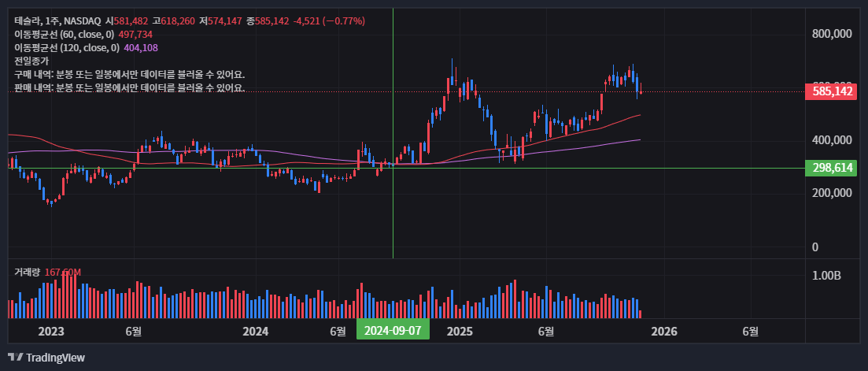This screenshot has height=371, width=868.
Task: Click the 테슬라, 1주, NASDAQ chart title
Action: [x=58, y=20]
